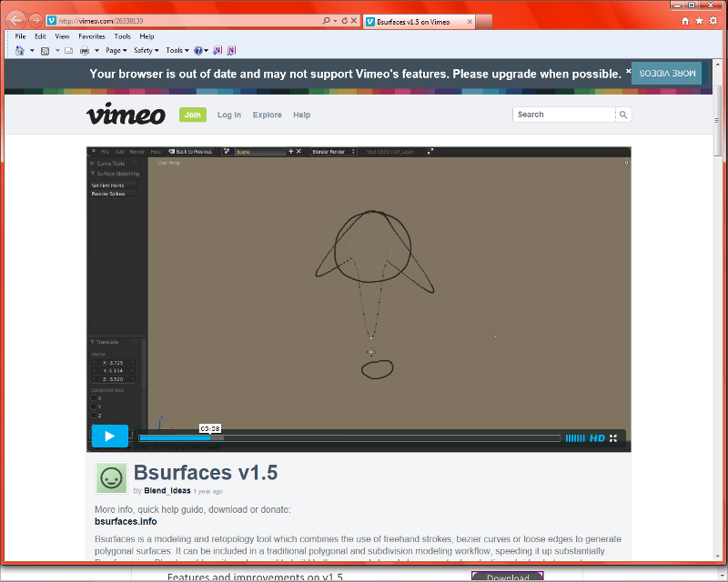Screen dimensions: 728x582
Task: Click the Blend_Ideas smiley avatar
Action: pos(111,478)
